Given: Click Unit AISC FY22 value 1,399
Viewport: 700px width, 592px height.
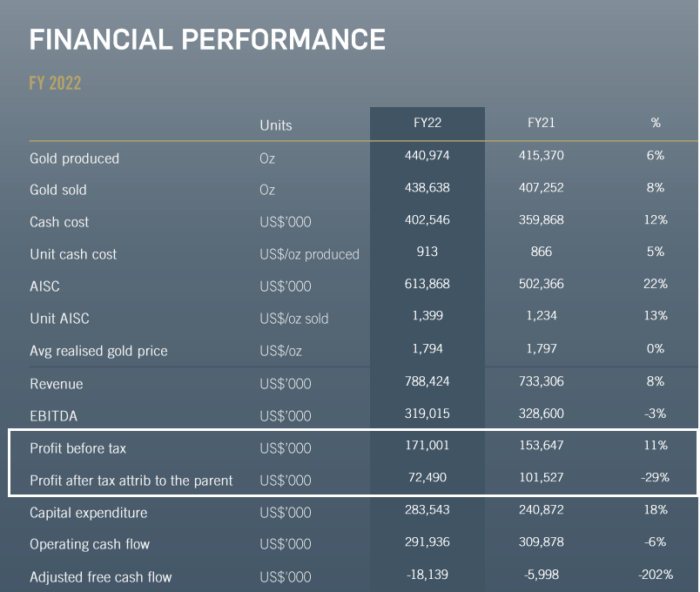Looking at the screenshot, I should click(427, 316).
